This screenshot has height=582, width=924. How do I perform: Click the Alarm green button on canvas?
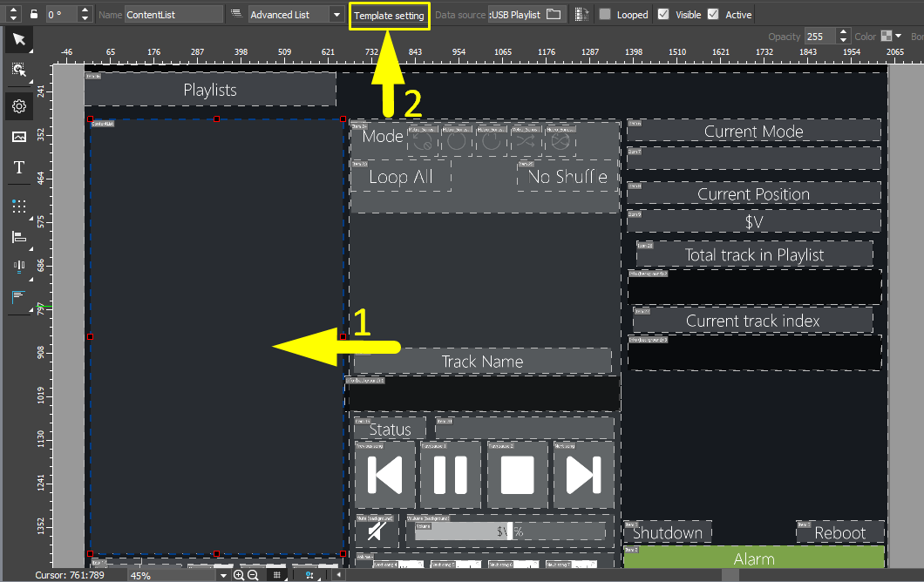754,558
